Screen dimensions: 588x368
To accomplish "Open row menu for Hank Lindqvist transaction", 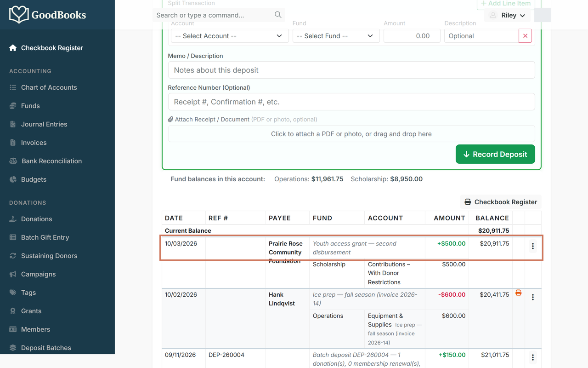I will click(533, 298).
